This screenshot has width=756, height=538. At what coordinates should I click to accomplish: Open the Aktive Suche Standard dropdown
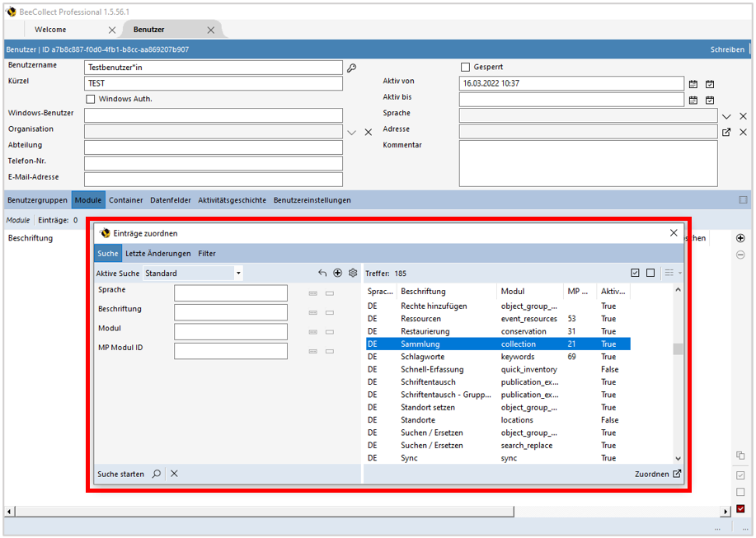(238, 273)
